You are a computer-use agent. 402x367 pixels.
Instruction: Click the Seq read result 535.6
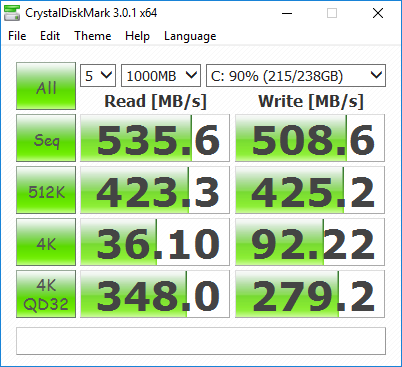[155, 138]
